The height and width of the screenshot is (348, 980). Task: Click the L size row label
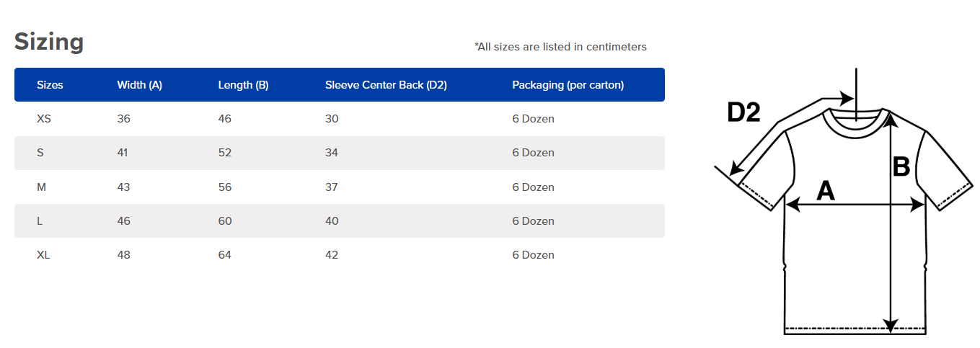pos(40,221)
